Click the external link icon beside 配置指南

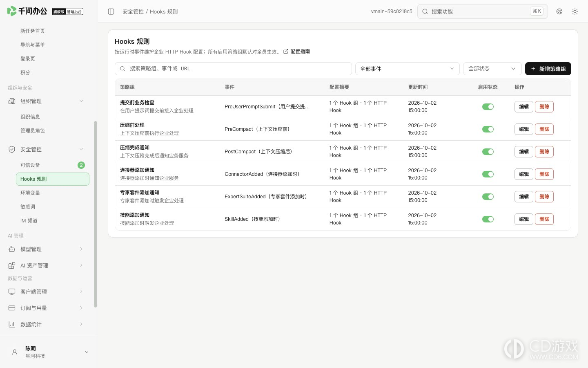point(286,52)
